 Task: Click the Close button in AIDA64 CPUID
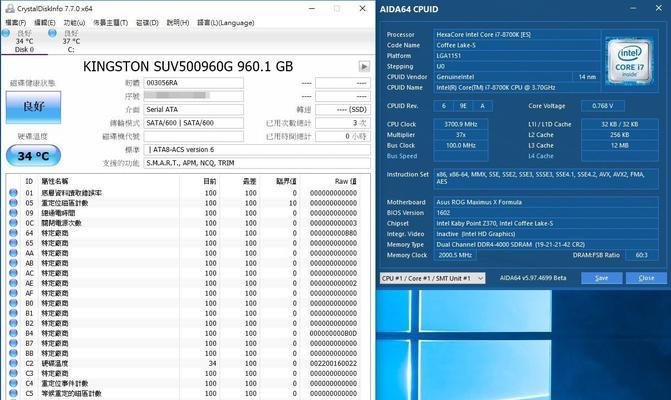[x=646, y=278]
